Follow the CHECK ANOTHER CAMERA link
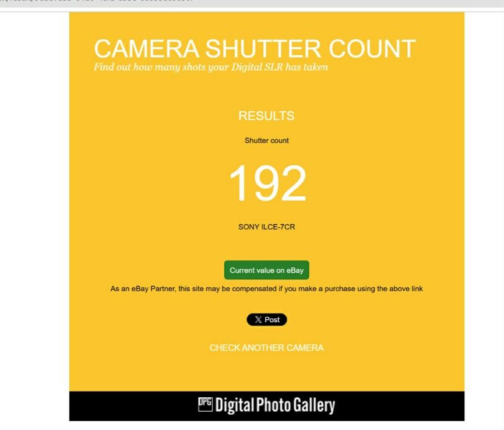This screenshot has width=504, height=430. tap(266, 347)
